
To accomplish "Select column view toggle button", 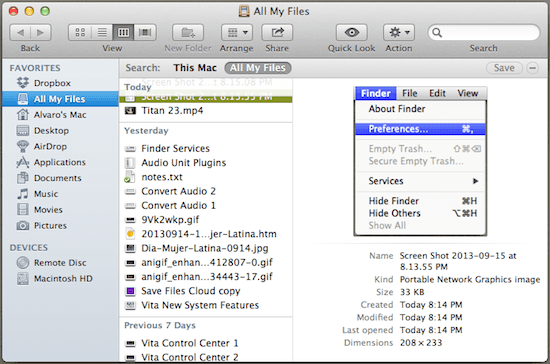I will [x=123, y=33].
